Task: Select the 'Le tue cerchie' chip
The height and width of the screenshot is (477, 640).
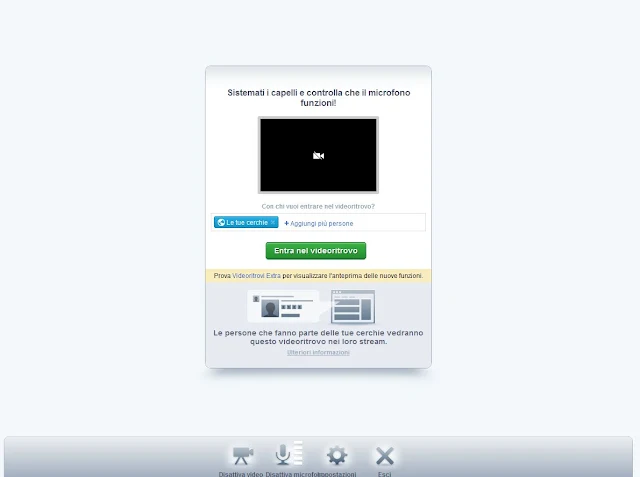Action: click(x=246, y=222)
